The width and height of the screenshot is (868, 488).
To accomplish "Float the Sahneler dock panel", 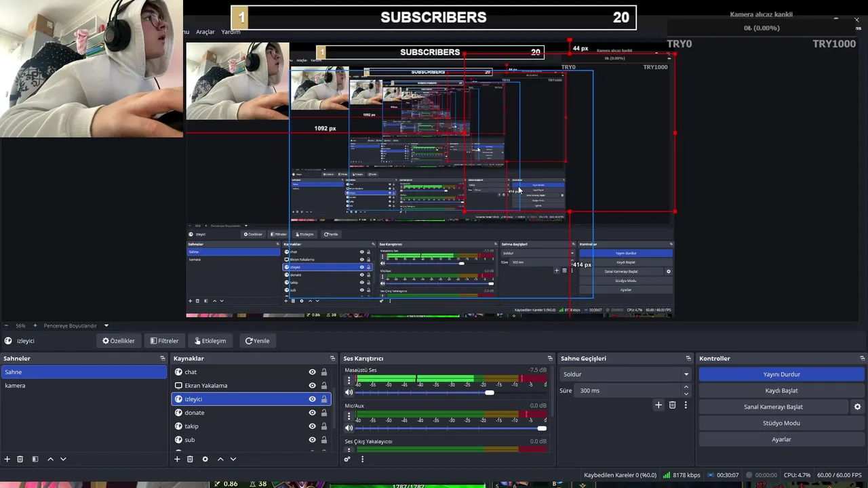I will coord(162,358).
